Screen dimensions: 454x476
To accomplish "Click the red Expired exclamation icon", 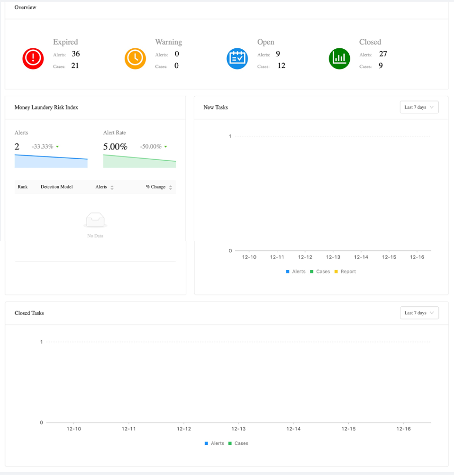I will tap(33, 59).
